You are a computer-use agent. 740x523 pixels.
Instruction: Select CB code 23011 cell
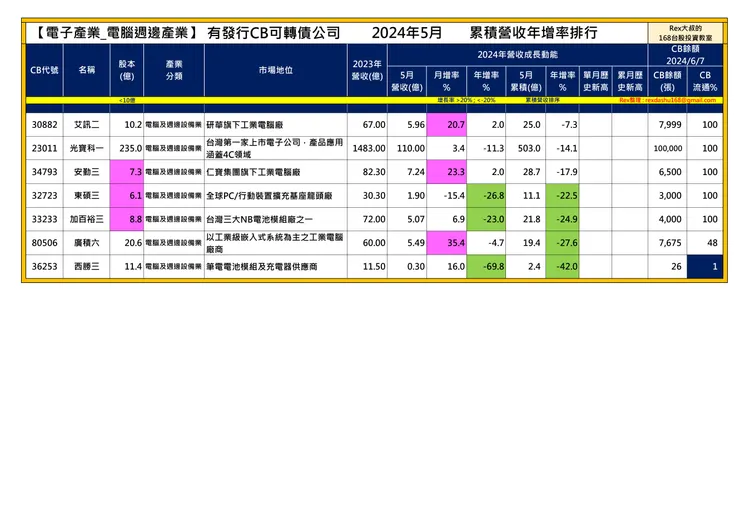click(44, 148)
